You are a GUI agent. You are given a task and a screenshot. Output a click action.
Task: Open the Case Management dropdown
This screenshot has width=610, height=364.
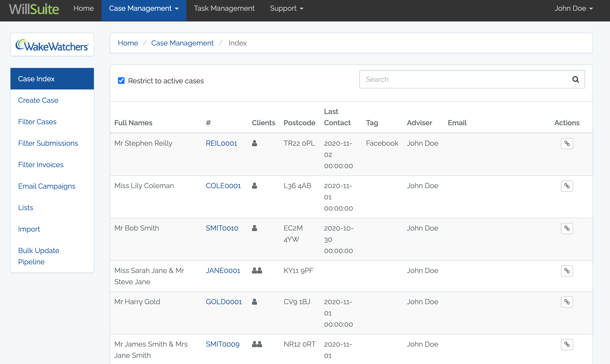144,8
